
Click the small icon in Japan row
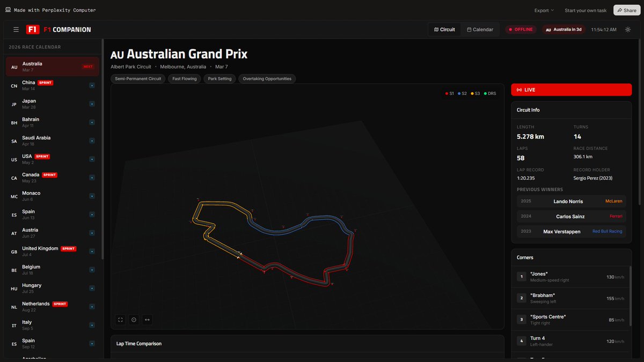point(92,104)
